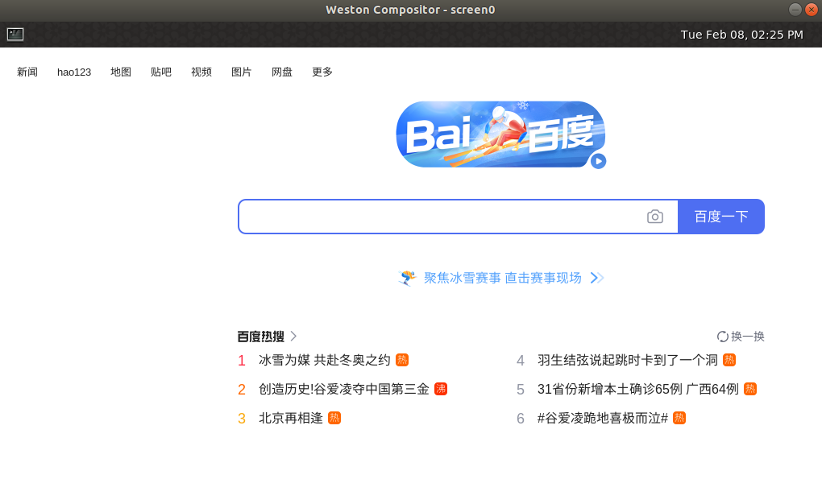This screenshot has width=822, height=504.
Task: Click rank number 4 in hot search
Action: [x=521, y=361]
